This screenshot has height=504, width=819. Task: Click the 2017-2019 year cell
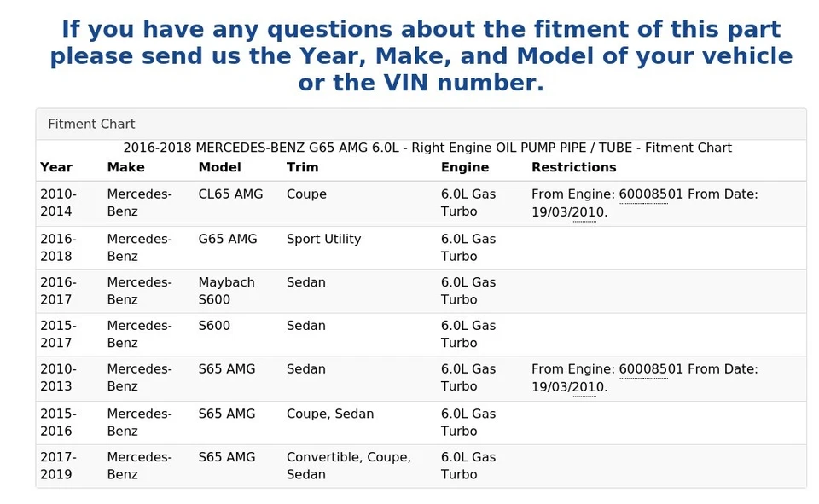coord(58,466)
